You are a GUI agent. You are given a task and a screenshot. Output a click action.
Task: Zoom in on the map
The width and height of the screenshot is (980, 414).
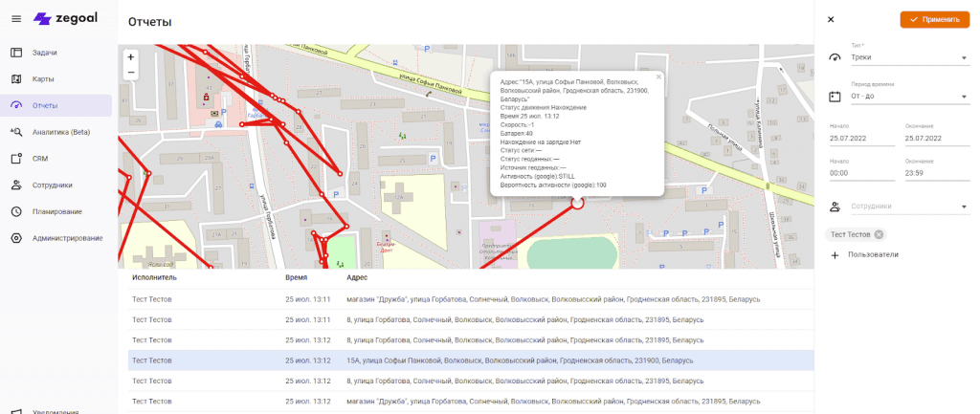click(131, 56)
